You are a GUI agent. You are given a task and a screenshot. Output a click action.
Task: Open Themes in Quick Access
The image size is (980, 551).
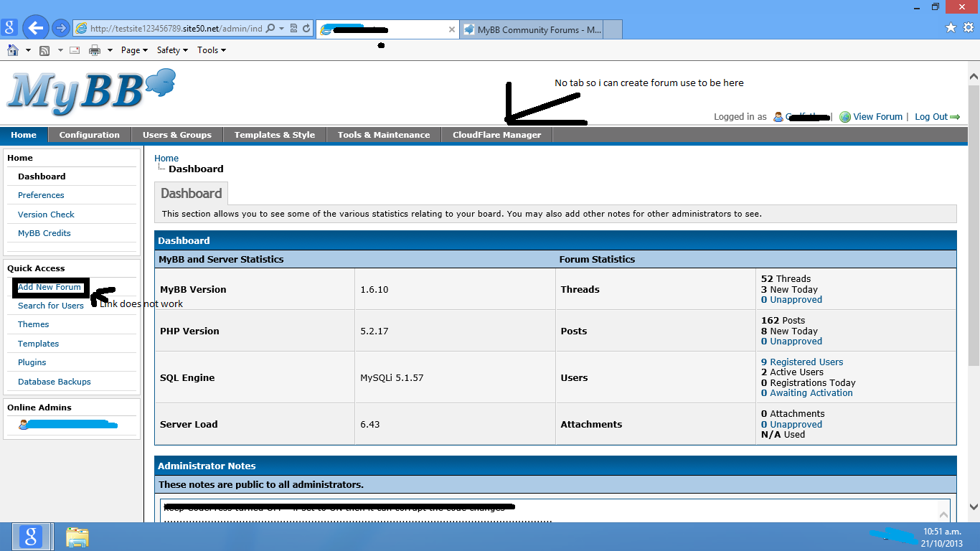tap(34, 324)
